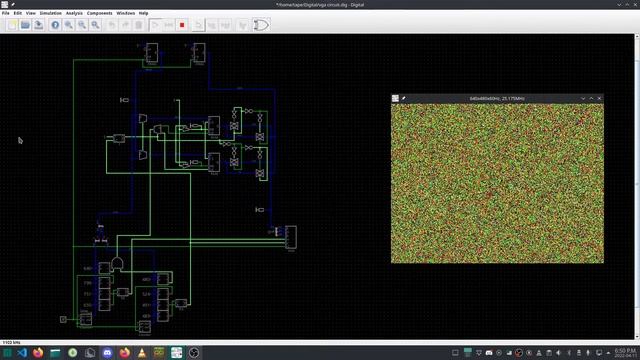The height and width of the screenshot is (360, 640).
Task: Click the Open file folder icon
Action: 25,25
